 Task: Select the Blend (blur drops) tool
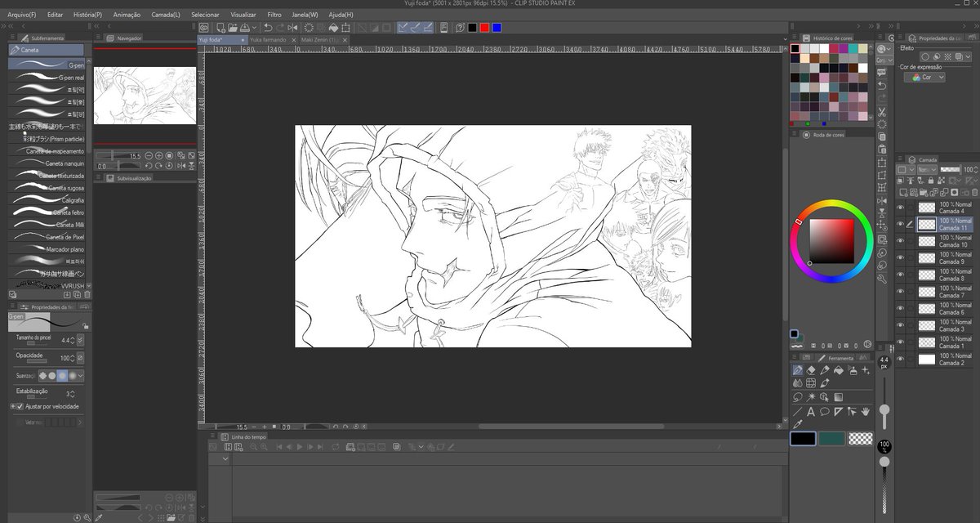(x=798, y=383)
